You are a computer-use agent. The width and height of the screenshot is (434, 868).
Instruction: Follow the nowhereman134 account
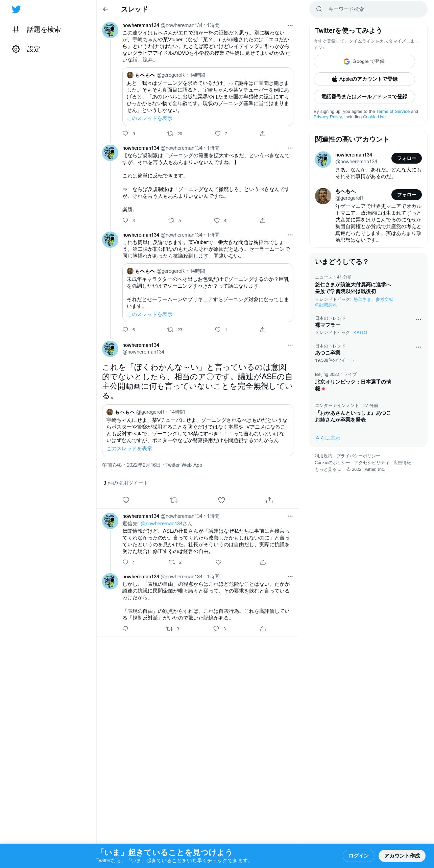[407, 158]
